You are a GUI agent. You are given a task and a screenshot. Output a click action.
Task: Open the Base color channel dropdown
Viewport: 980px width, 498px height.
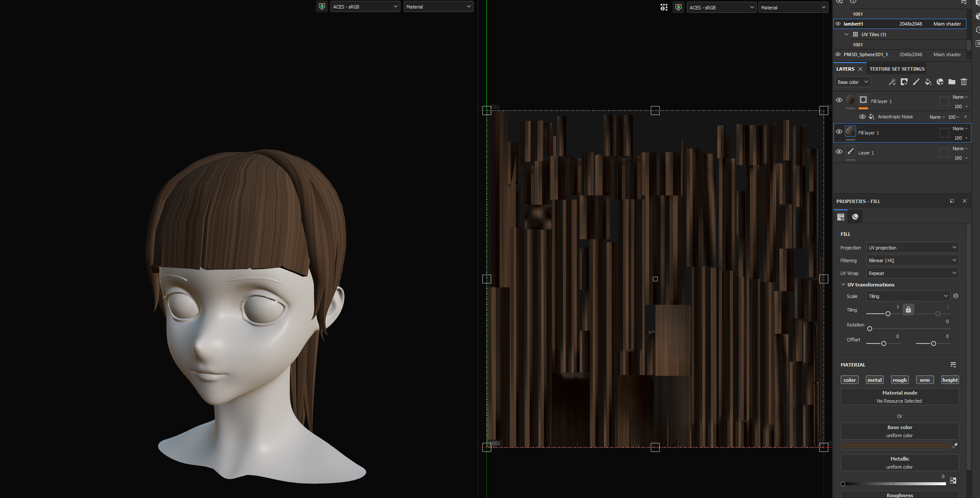pyautogui.click(x=852, y=82)
